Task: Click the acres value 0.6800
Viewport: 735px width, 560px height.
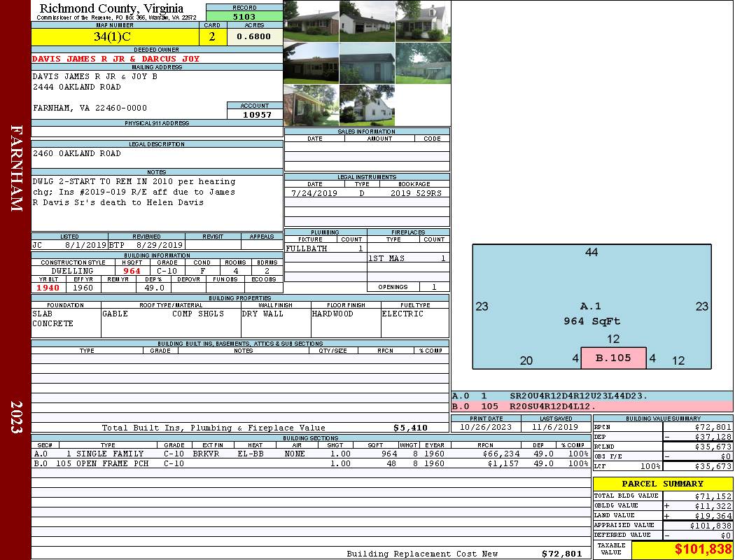Action: click(x=253, y=37)
